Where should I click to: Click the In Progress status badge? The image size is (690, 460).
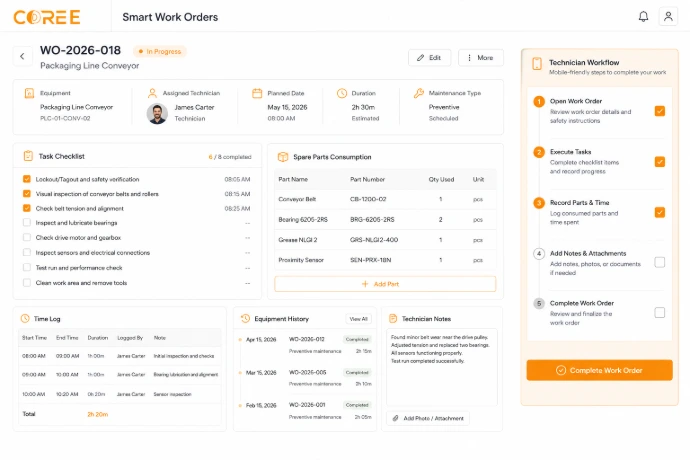[160, 52]
